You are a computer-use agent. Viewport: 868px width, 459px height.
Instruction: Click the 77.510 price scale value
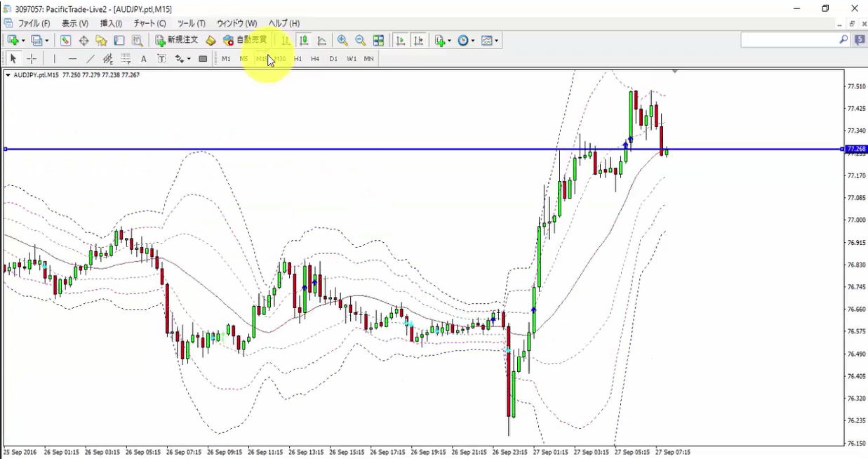855,86
